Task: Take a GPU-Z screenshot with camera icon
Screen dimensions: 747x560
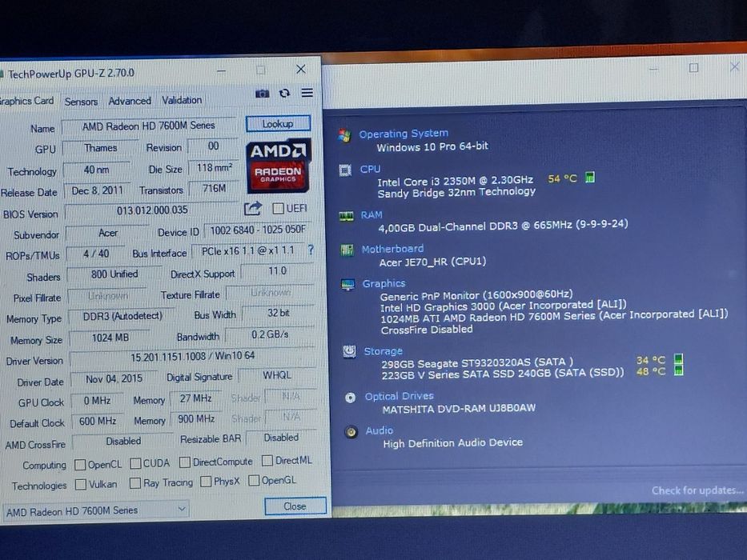Action: point(262,94)
